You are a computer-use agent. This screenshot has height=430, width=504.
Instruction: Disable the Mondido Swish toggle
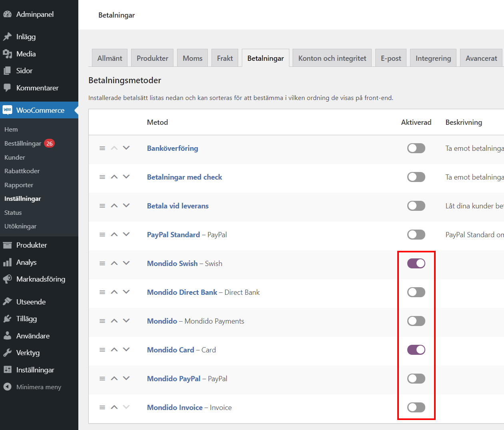416,264
